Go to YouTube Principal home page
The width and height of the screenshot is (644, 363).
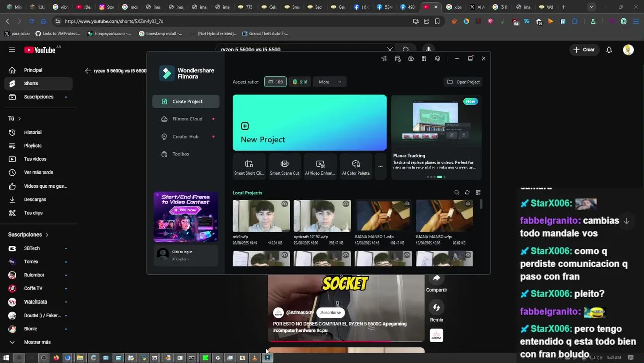coord(38,70)
